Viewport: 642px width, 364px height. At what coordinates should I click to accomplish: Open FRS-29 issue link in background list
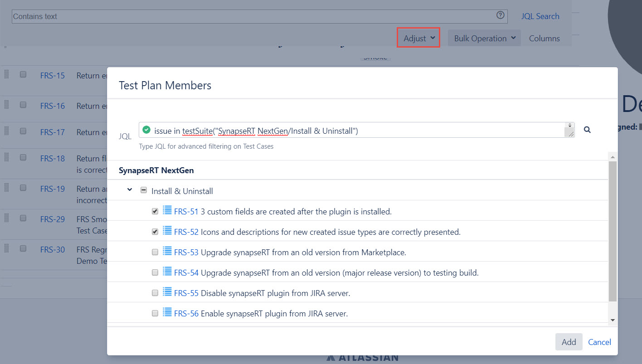(53, 219)
